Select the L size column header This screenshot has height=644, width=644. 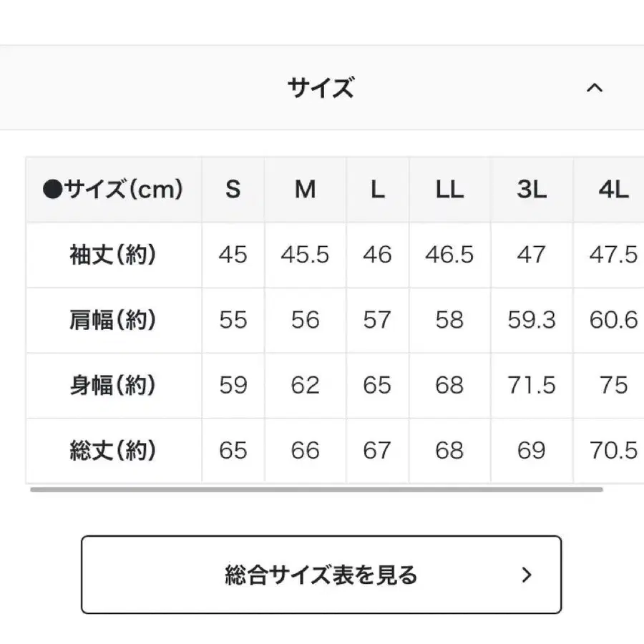377,190
